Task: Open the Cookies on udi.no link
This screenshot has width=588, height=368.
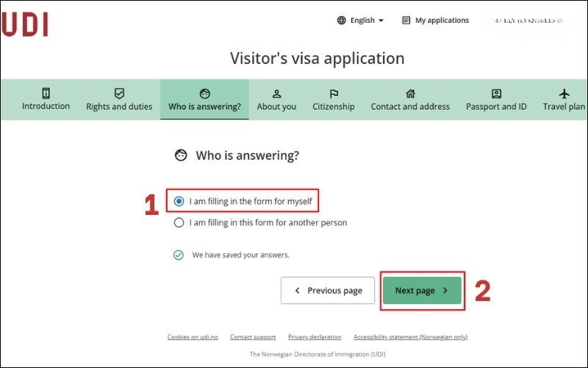Action: click(x=193, y=337)
